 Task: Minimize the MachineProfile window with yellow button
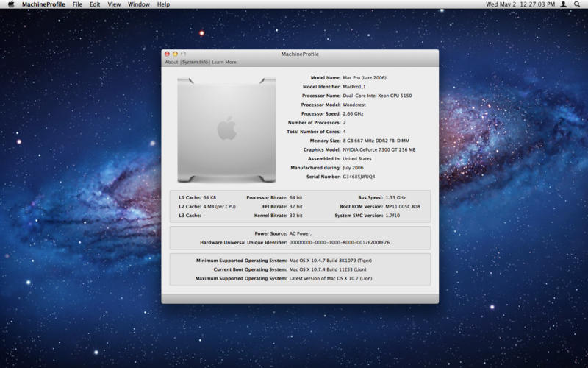pos(175,54)
